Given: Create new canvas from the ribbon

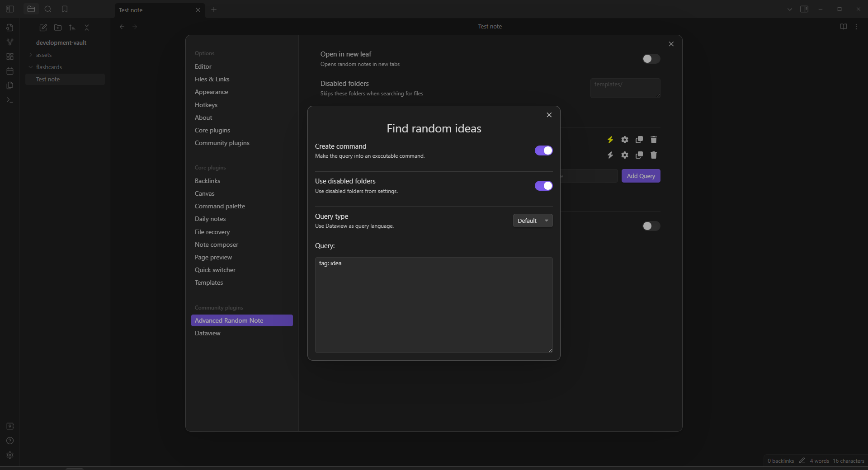Looking at the screenshot, I should (x=10, y=56).
